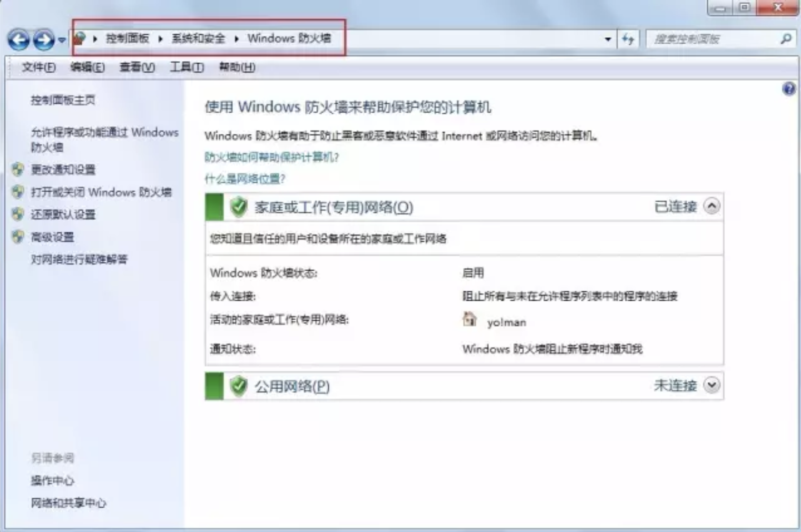Click the Control Panel icon in address bar

click(x=80, y=38)
